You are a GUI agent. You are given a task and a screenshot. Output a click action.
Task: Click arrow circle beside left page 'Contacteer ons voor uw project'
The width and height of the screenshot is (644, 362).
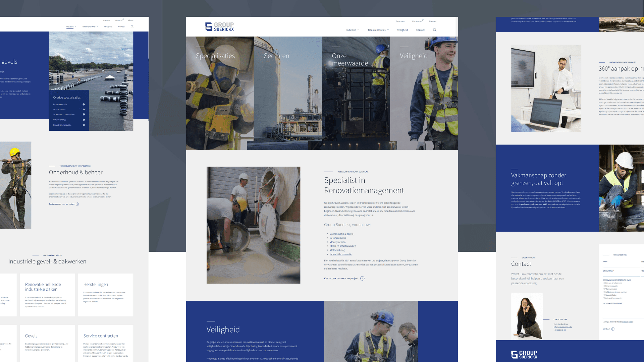click(x=77, y=204)
